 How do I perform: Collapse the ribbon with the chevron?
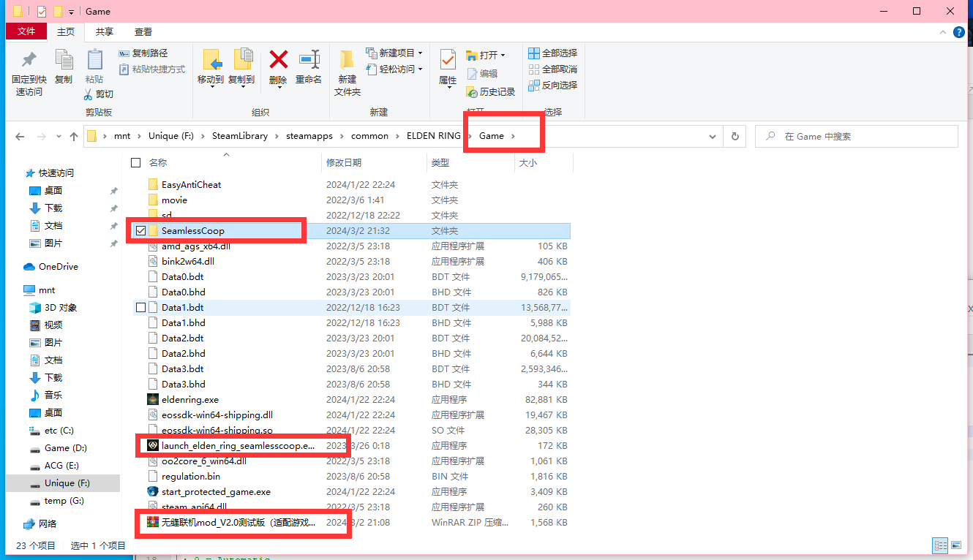(x=943, y=31)
